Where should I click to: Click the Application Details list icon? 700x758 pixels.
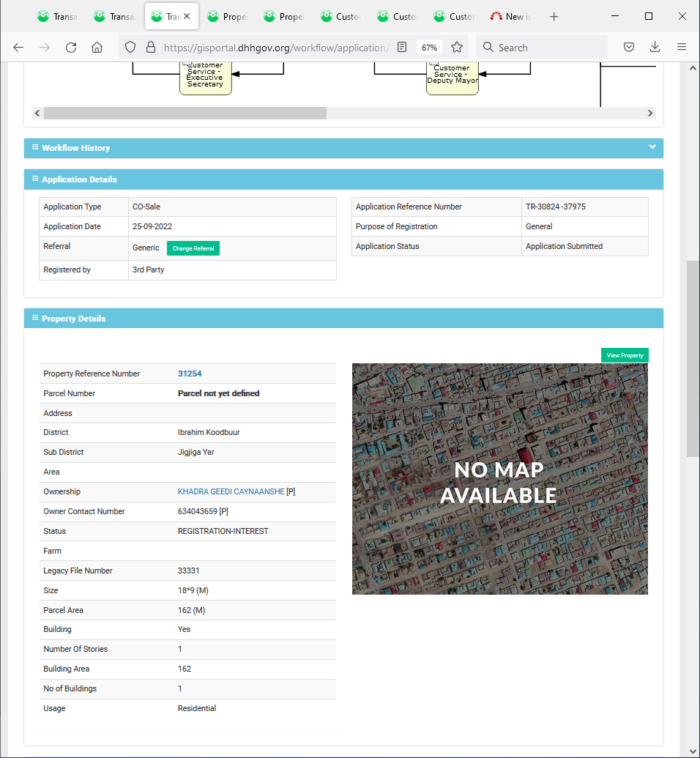35,179
